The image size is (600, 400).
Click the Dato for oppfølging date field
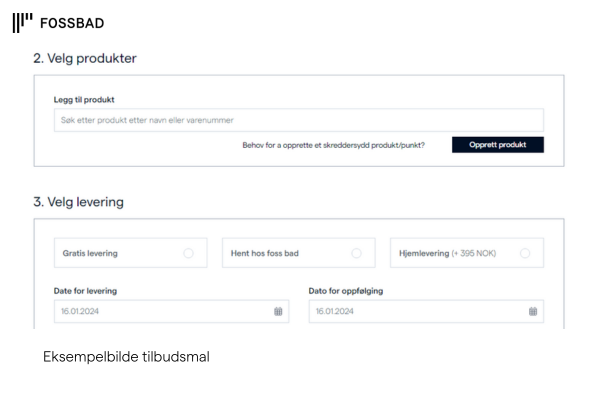point(426,311)
